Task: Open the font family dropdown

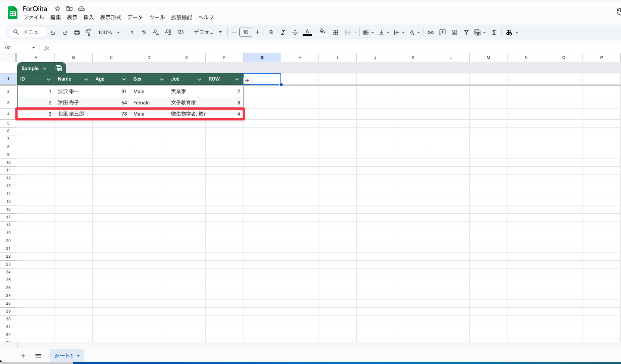Action: click(x=208, y=32)
